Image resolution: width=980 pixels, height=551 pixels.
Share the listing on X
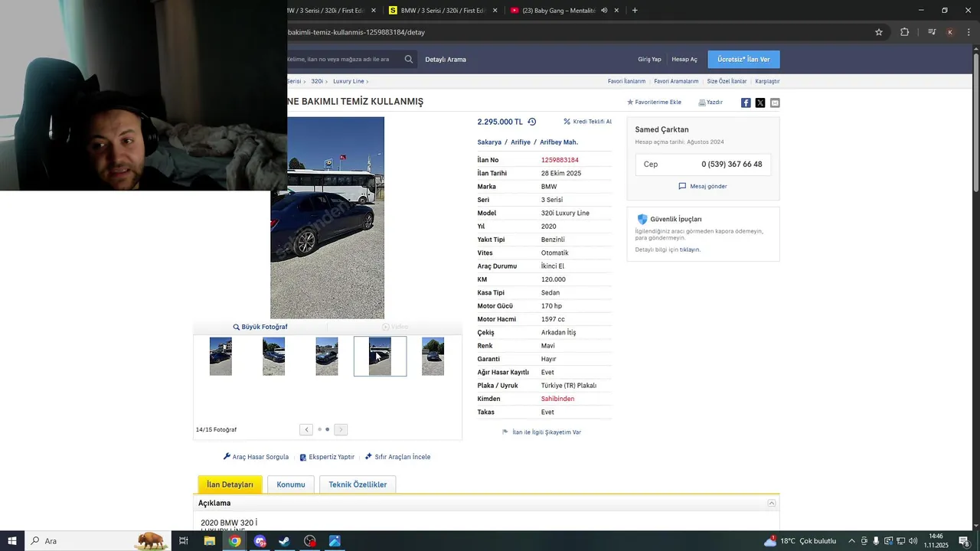(x=760, y=103)
